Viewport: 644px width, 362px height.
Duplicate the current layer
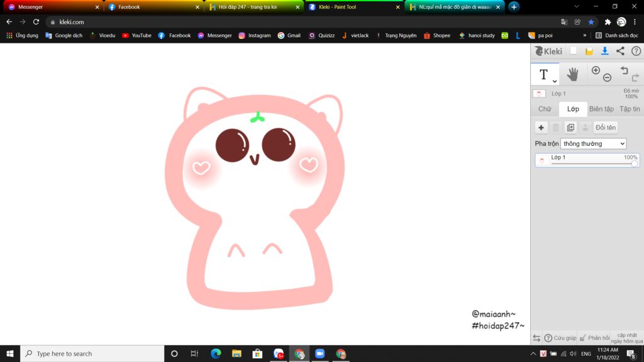(x=570, y=128)
